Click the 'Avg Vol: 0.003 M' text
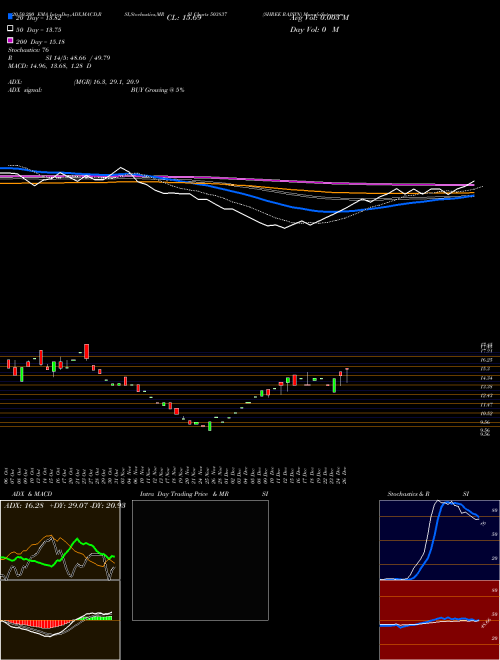 (x=319, y=18)
